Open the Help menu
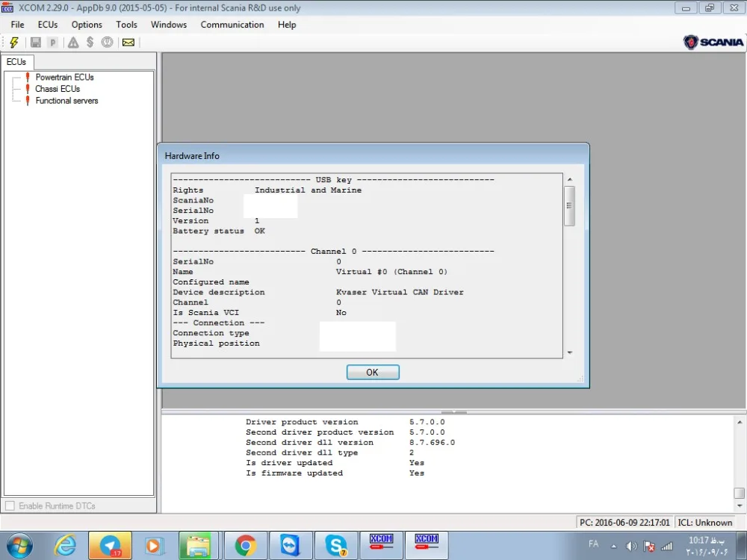Viewport: 747px width, 560px height. click(287, 25)
